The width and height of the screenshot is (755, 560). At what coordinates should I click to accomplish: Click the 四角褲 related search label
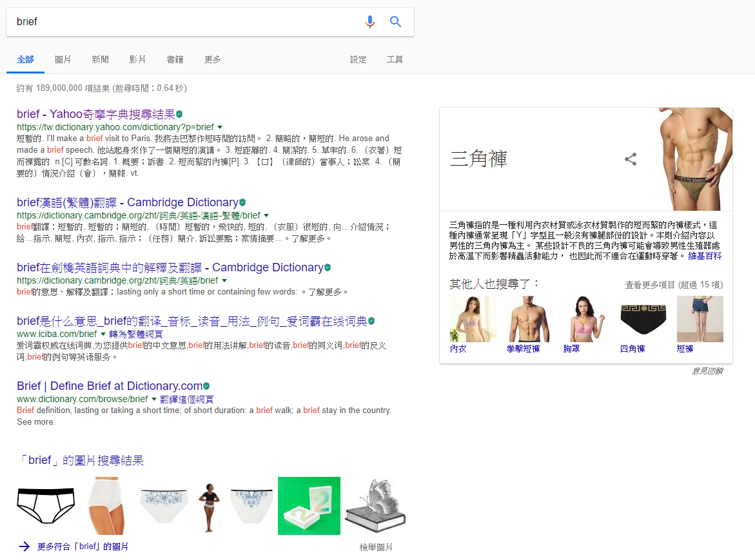[x=632, y=349]
